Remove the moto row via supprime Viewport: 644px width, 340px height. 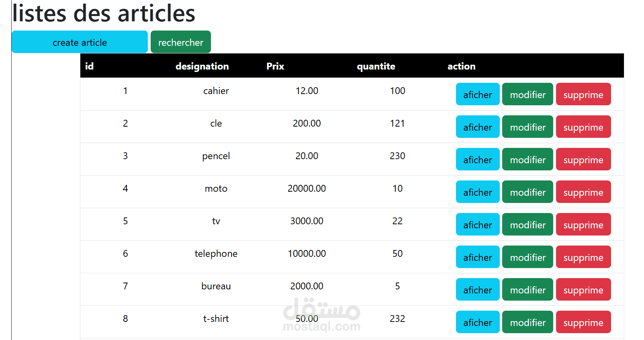pos(583,192)
